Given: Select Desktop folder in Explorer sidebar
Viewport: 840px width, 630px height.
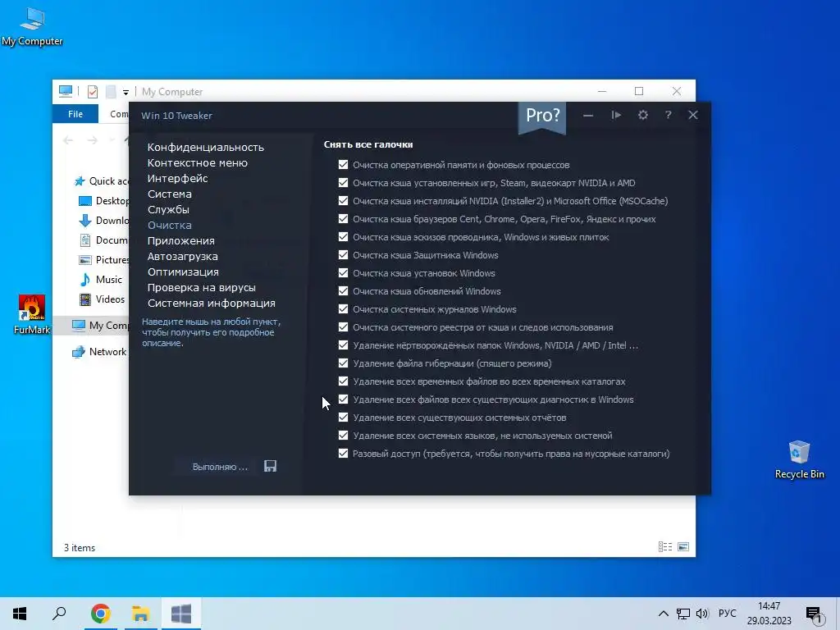Looking at the screenshot, I should 104,201.
